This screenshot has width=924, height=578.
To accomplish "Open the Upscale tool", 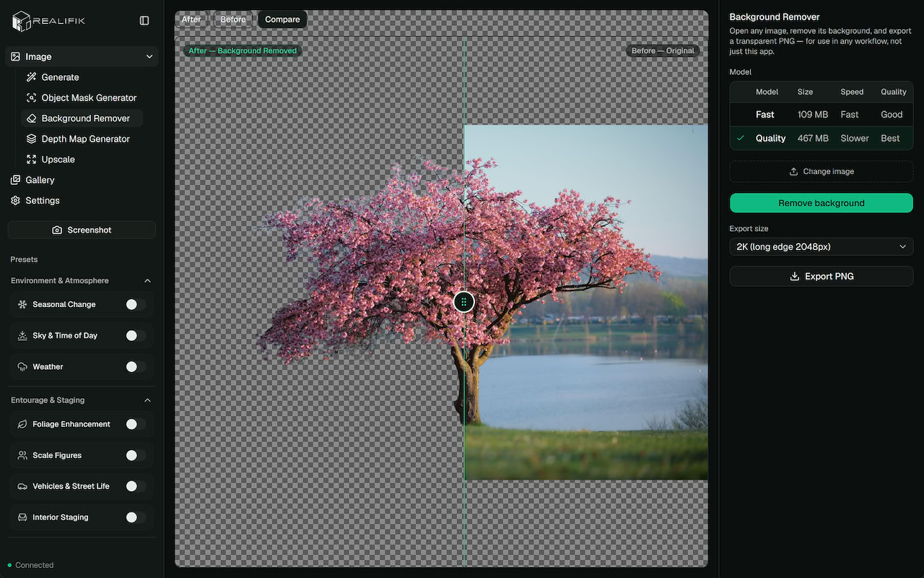I will (x=58, y=160).
